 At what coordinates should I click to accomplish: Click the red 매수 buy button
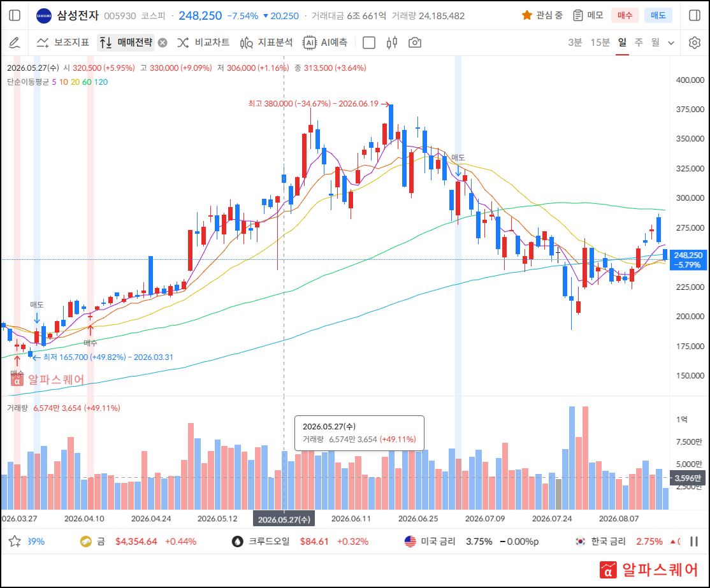click(x=625, y=15)
